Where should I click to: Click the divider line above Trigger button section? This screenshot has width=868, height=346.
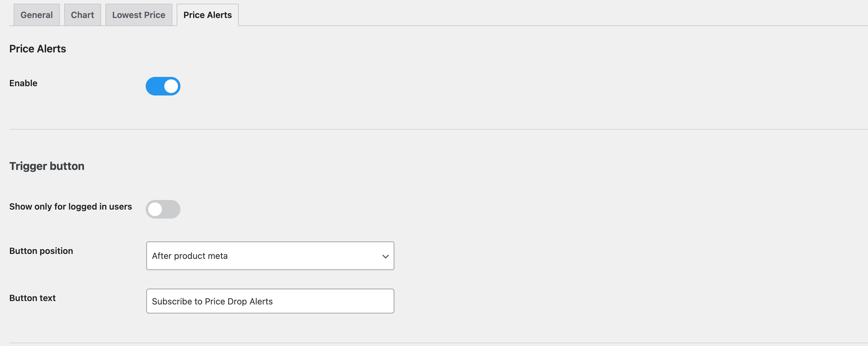point(438,129)
